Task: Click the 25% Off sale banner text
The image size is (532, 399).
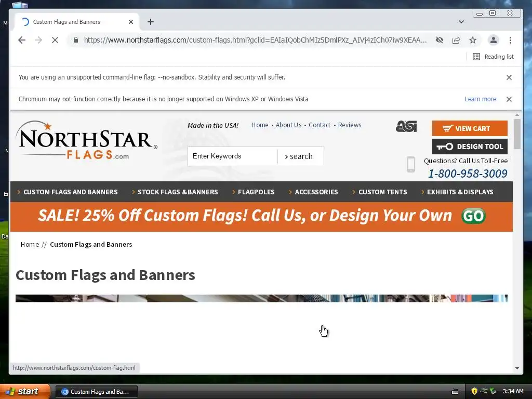Action: (245, 216)
